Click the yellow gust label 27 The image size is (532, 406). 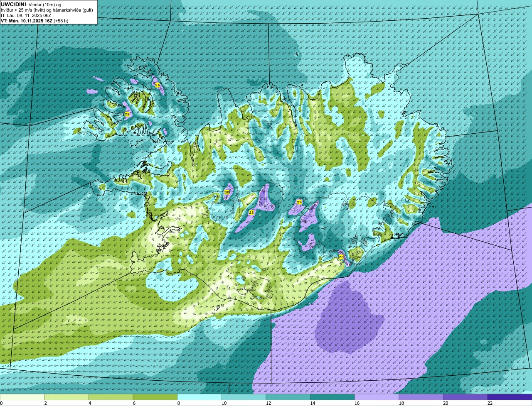click(x=299, y=202)
